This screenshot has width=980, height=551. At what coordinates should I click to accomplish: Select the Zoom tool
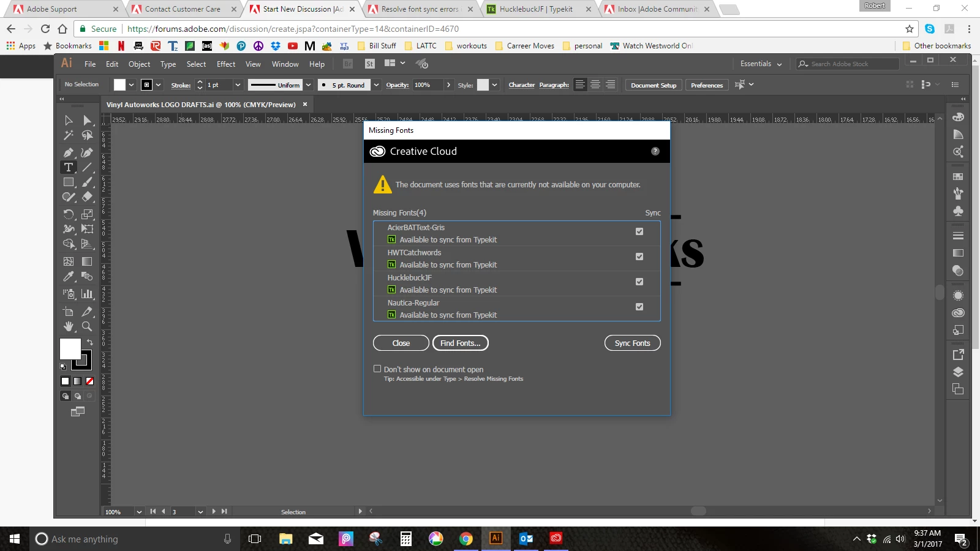pyautogui.click(x=88, y=326)
